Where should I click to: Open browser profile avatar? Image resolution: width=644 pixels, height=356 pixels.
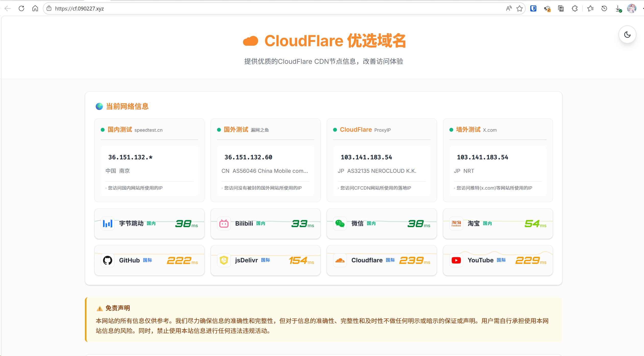pyautogui.click(x=632, y=8)
